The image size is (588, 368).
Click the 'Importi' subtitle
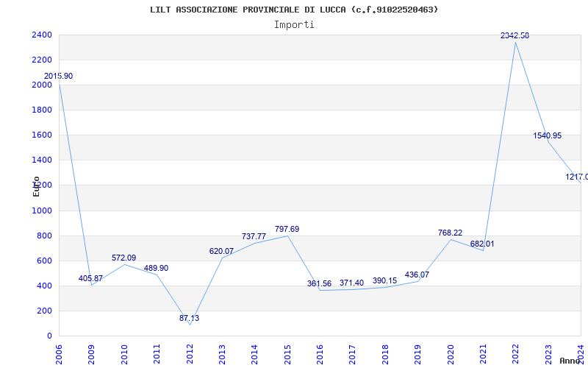(x=294, y=25)
